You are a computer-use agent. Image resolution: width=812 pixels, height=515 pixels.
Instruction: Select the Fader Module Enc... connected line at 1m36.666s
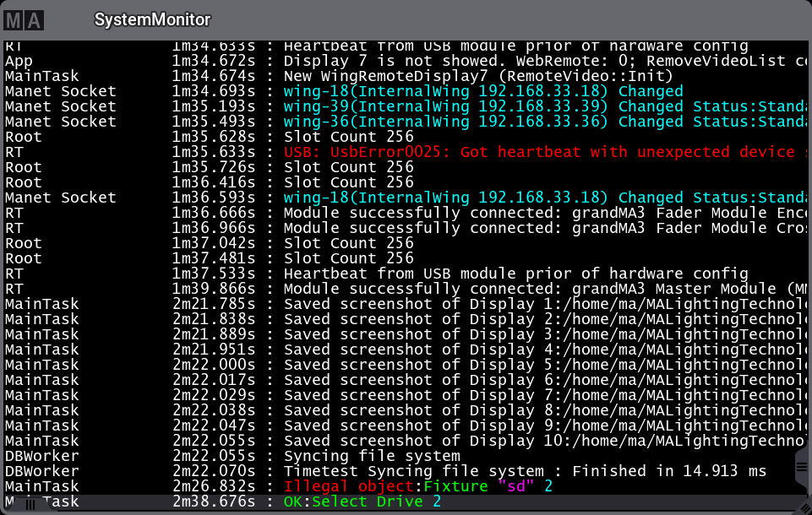point(406,213)
